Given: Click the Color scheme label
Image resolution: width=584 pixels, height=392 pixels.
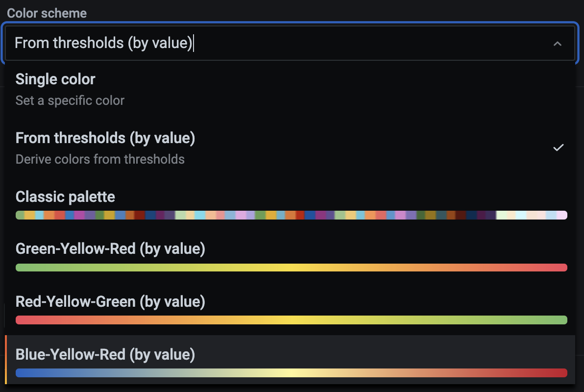Looking at the screenshot, I should (47, 13).
